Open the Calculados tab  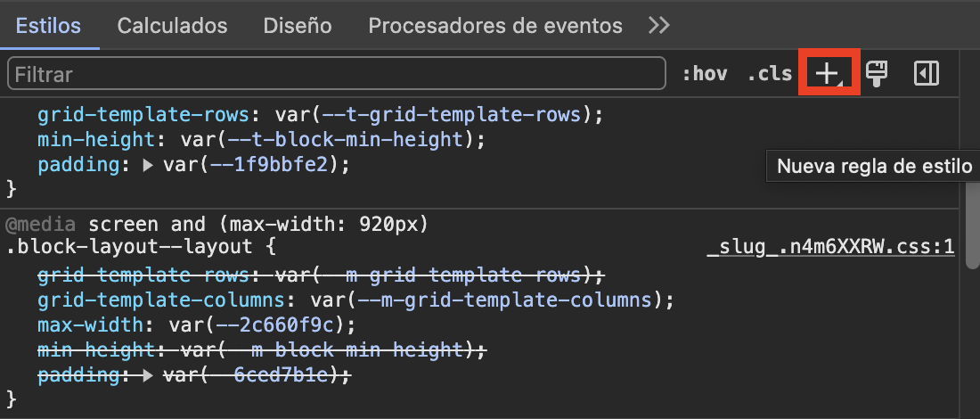coord(172,26)
